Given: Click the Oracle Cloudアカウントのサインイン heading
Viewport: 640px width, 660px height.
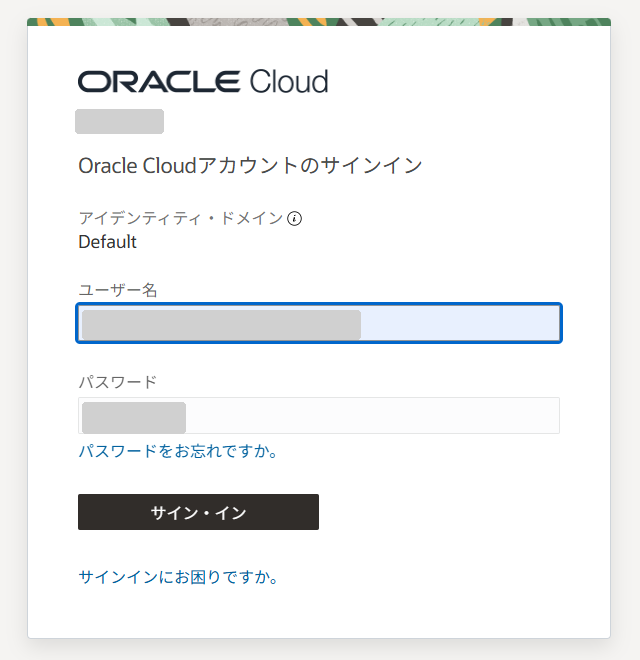Looking at the screenshot, I should point(250,165).
